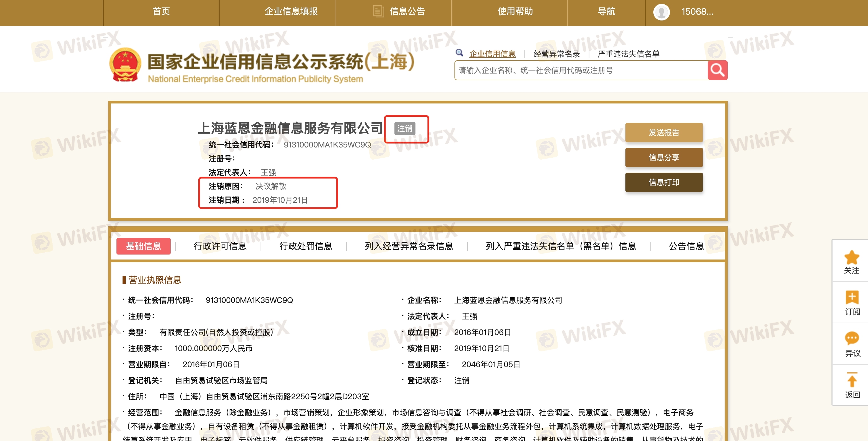Click the 订阅 subscribe plus icon

[x=852, y=297]
